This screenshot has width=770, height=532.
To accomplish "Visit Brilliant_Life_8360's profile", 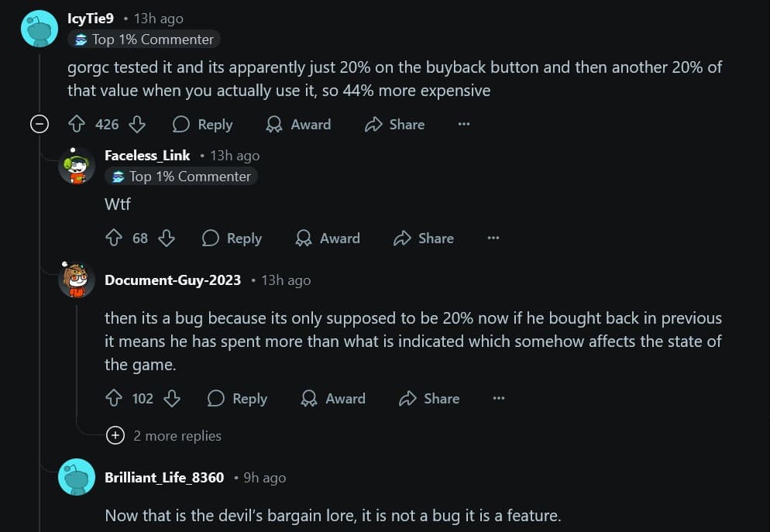I will 165,478.
